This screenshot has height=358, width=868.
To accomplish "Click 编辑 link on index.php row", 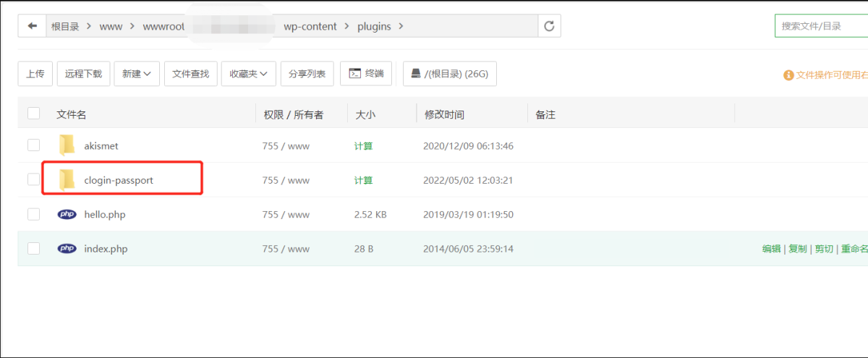I will click(771, 249).
